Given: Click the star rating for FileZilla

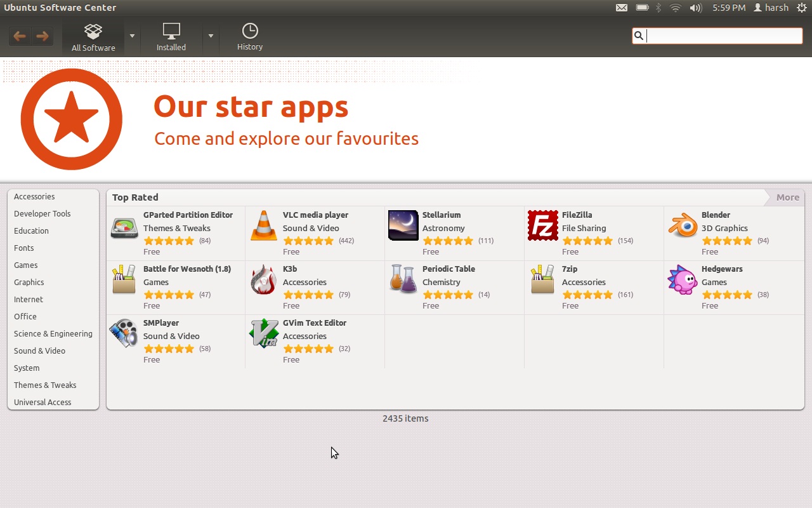Looking at the screenshot, I should pos(587,241).
